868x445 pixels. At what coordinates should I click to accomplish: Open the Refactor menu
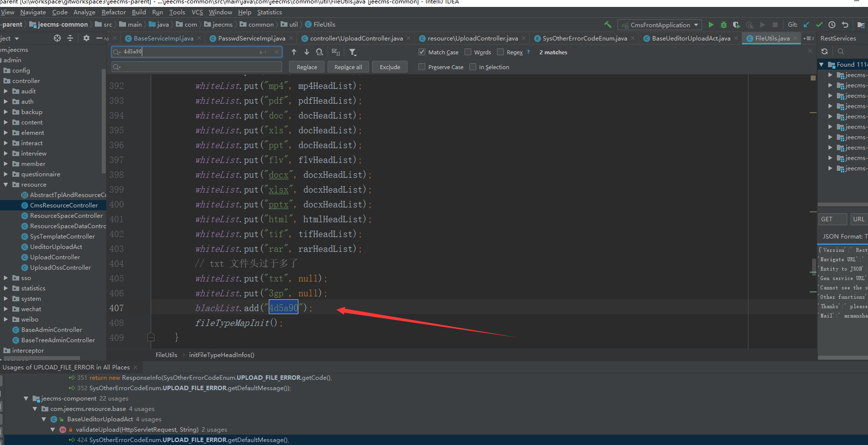(x=114, y=12)
